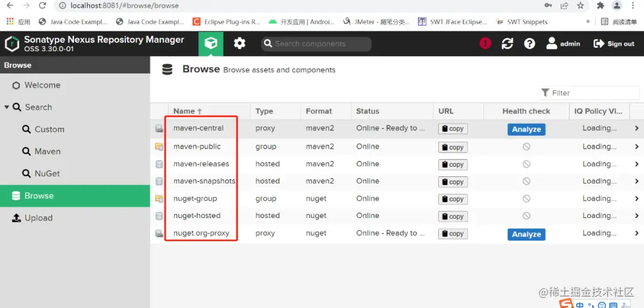Image resolution: width=644 pixels, height=308 pixels.
Task: Open the NuGet search item
Action: 75,174
